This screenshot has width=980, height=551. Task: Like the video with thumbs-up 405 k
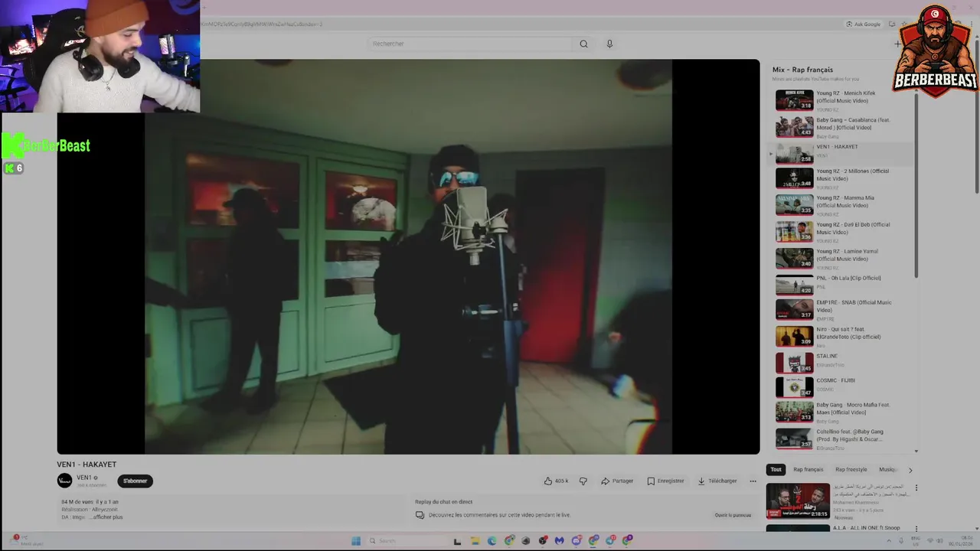pyautogui.click(x=556, y=481)
